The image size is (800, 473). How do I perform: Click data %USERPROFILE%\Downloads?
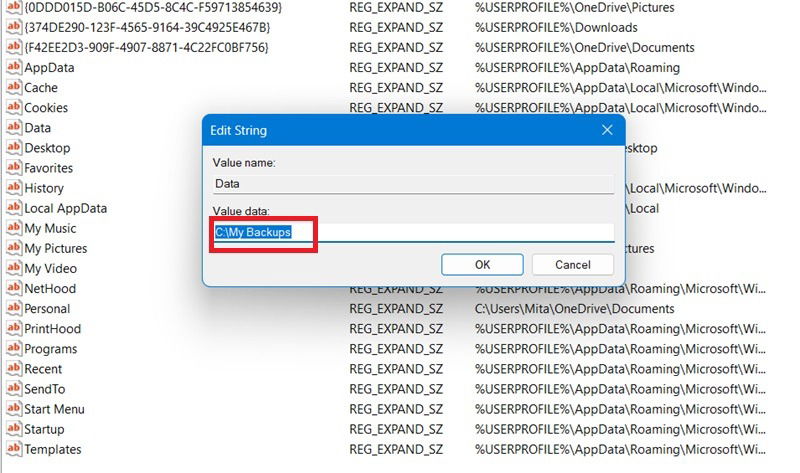pos(556,27)
